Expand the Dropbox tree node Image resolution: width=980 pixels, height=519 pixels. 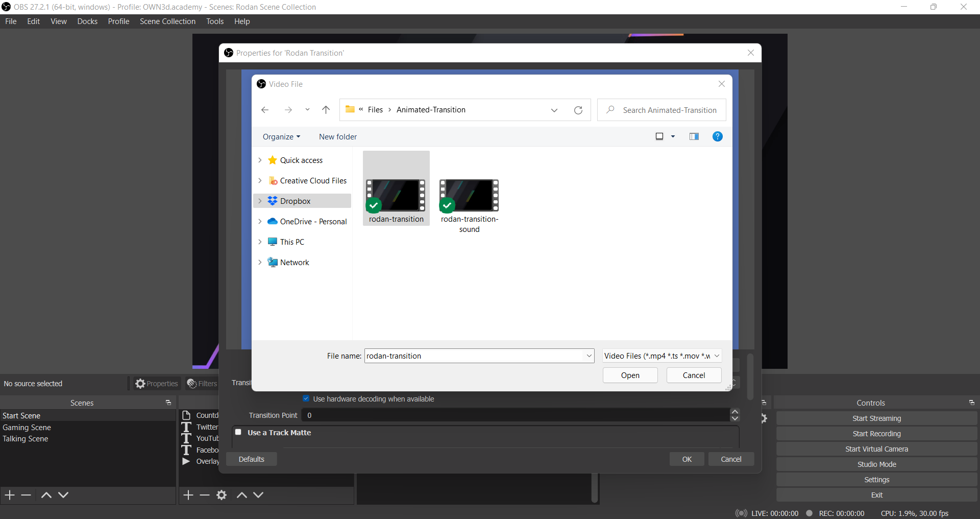click(x=260, y=201)
